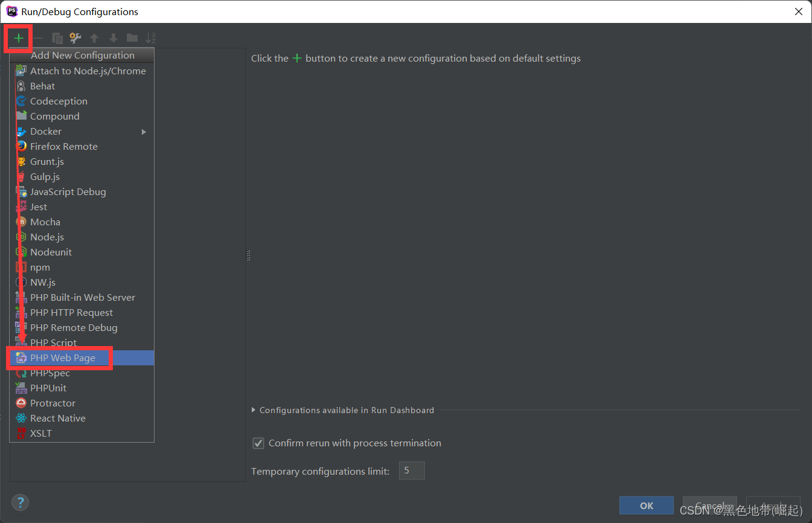Select PHP Built-in Web Server
Image resolution: width=812 pixels, height=523 pixels.
pos(82,297)
